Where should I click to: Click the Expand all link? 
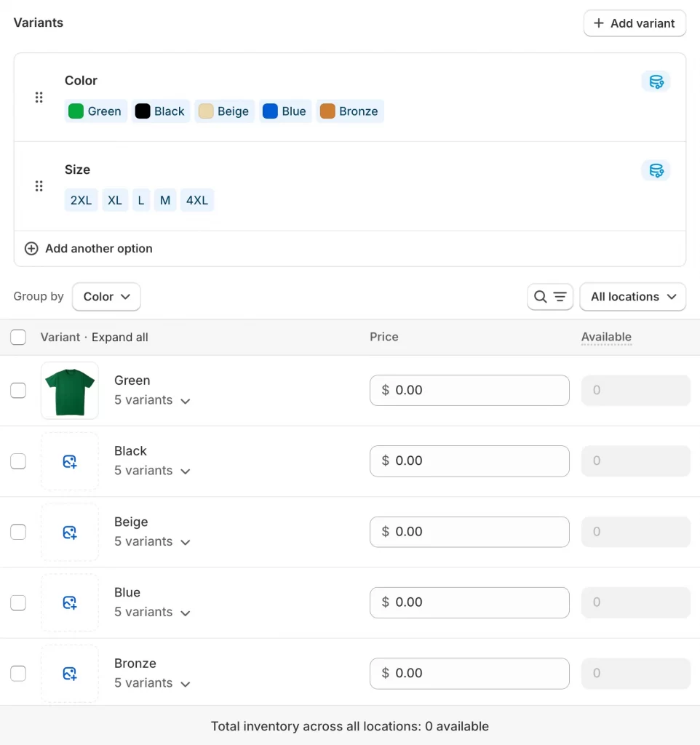pyautogui.click(x=120, y=337)
